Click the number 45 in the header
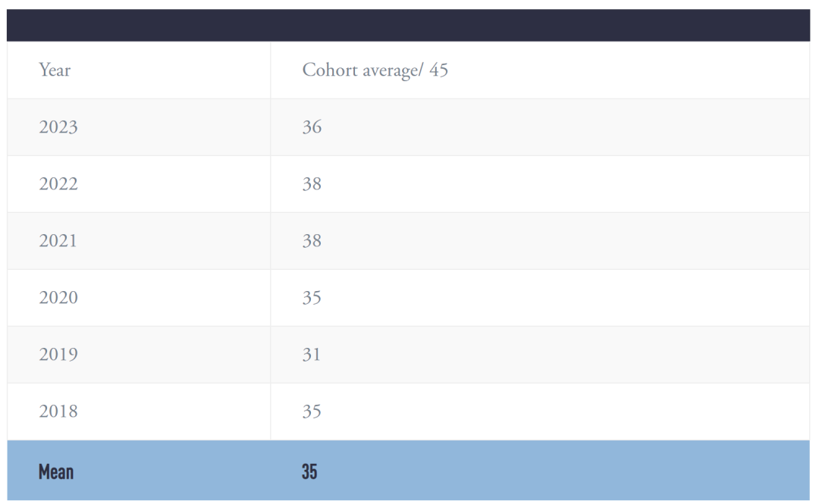This screenshot has width=819, height=504. (x=439, y=70)
